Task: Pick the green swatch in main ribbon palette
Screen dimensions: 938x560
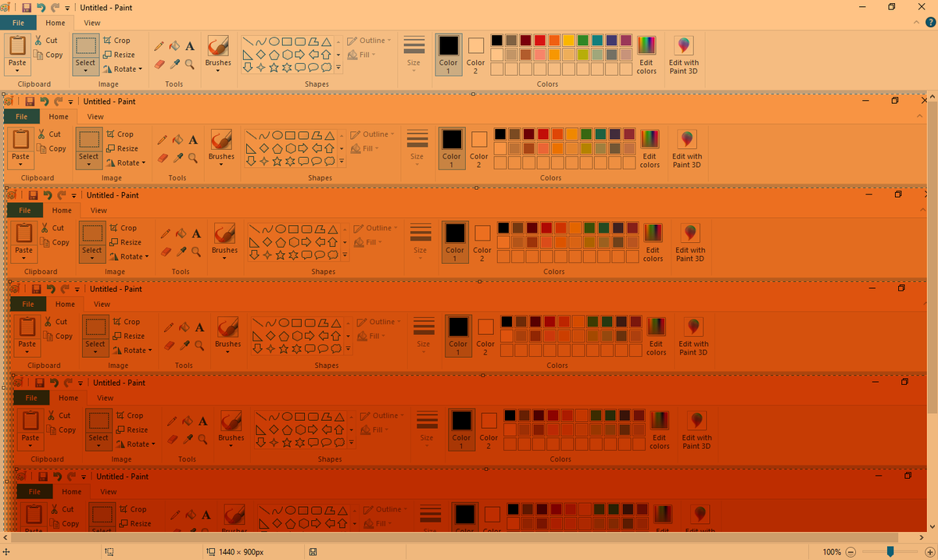Action: (583, 40)
